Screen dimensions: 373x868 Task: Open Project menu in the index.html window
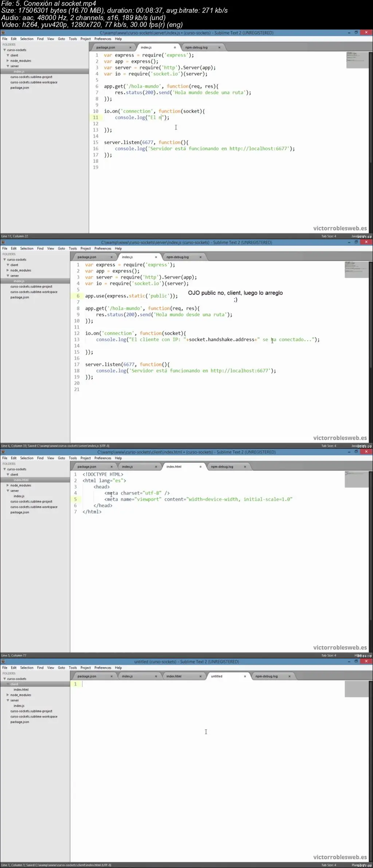pos(86,458)
